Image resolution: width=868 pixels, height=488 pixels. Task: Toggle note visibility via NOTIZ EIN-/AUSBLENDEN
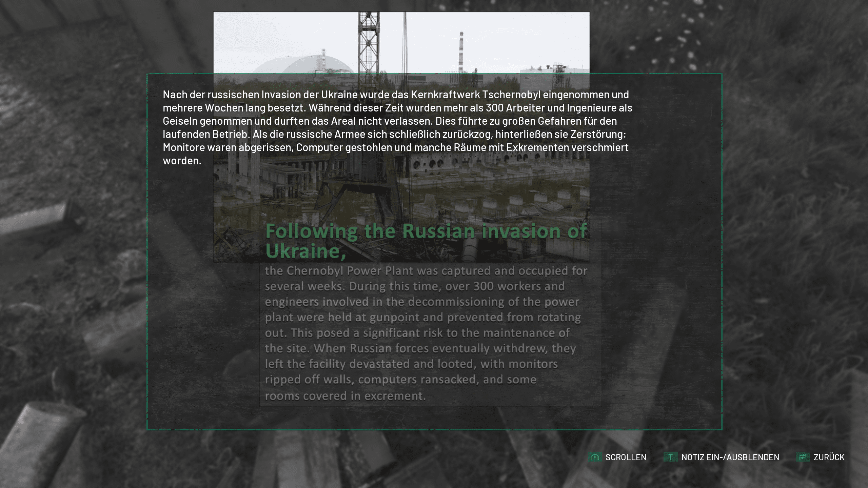[x=730, y=457]
